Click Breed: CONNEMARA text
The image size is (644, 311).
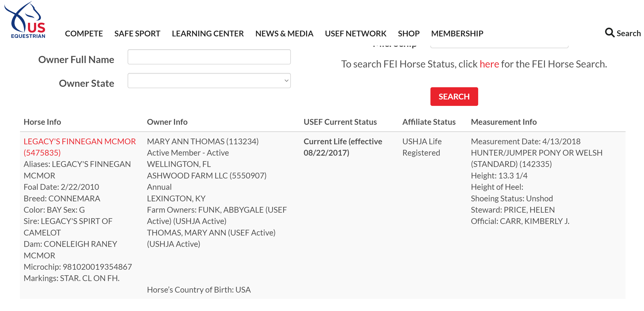tap(62, 198)
